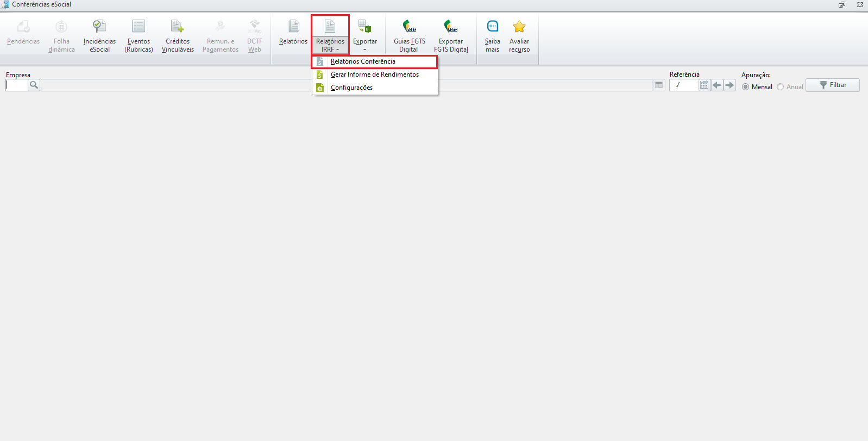868x441 pixels.
Task: Select Gerar Informe de Rendimentos
Action: [x=375, y=74]
